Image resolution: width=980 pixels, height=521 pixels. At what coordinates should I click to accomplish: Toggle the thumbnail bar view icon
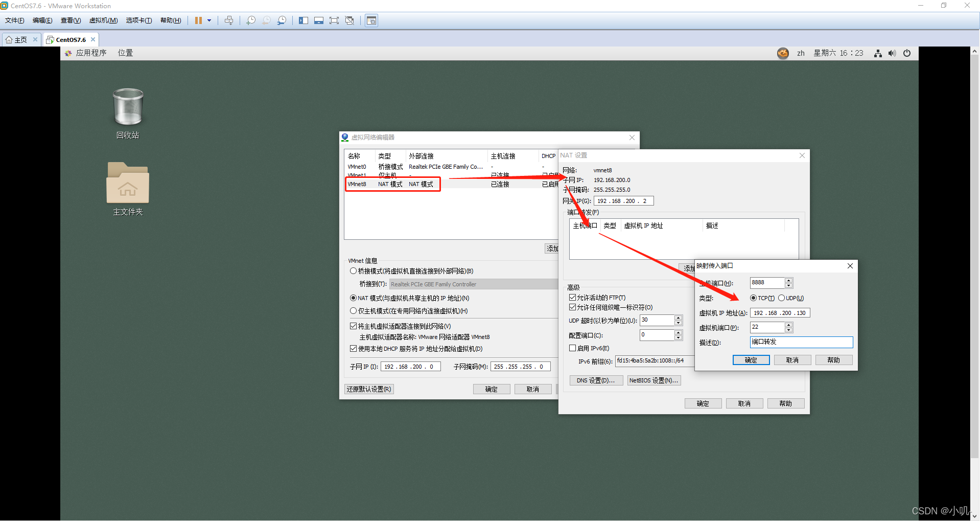[319, 20]
